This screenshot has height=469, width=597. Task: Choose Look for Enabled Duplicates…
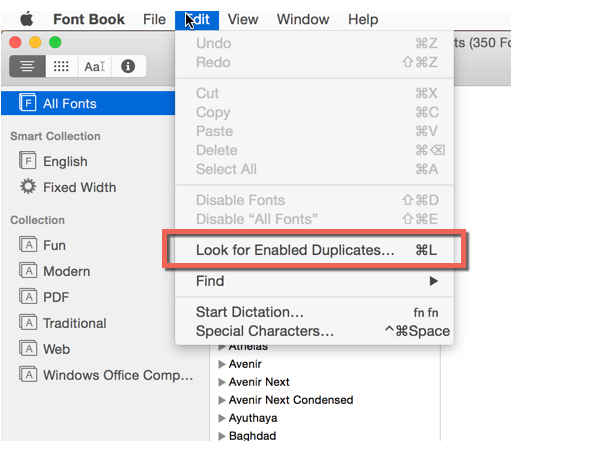point(314,250)
